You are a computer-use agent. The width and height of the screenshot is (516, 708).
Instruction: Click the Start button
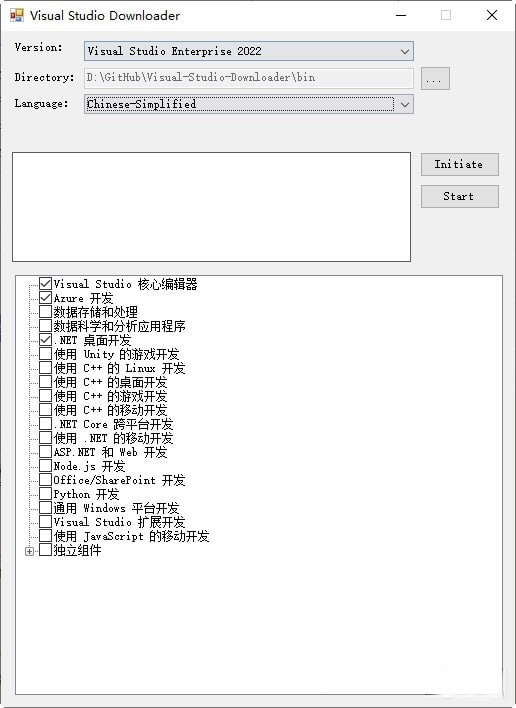[x=460, y=196]
